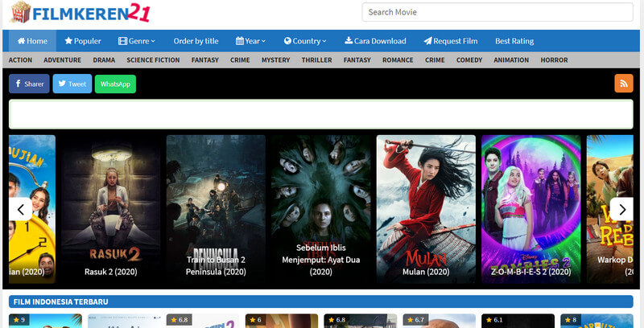Open Populer page with star icon
Screen dimensions: 644x328
(83, 41)
